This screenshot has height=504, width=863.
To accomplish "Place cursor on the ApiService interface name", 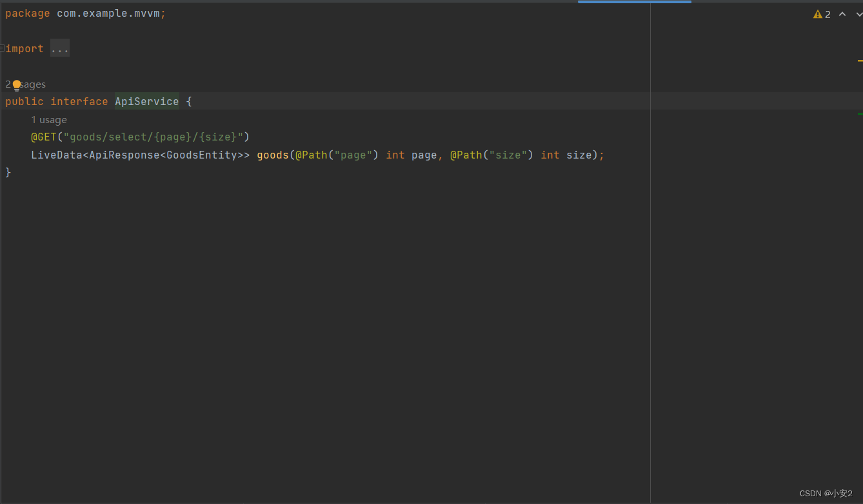I will (x=146, y=101).
